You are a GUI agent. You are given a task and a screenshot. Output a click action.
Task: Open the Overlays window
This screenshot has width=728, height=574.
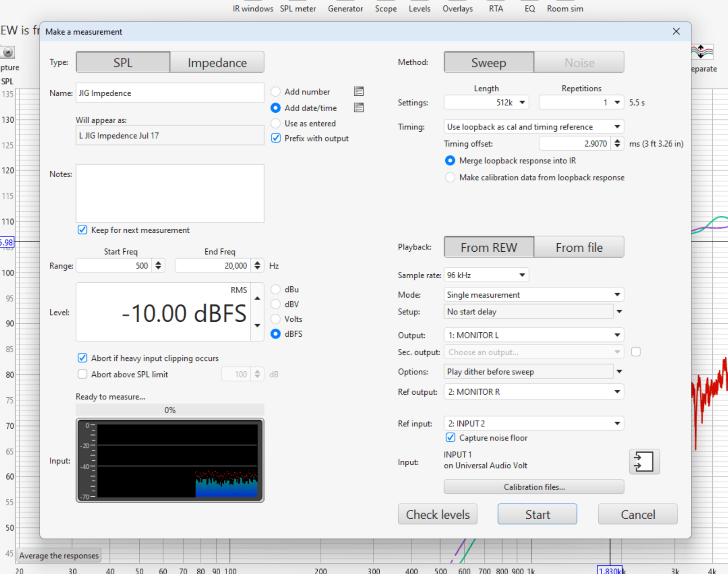click(458, 9)
